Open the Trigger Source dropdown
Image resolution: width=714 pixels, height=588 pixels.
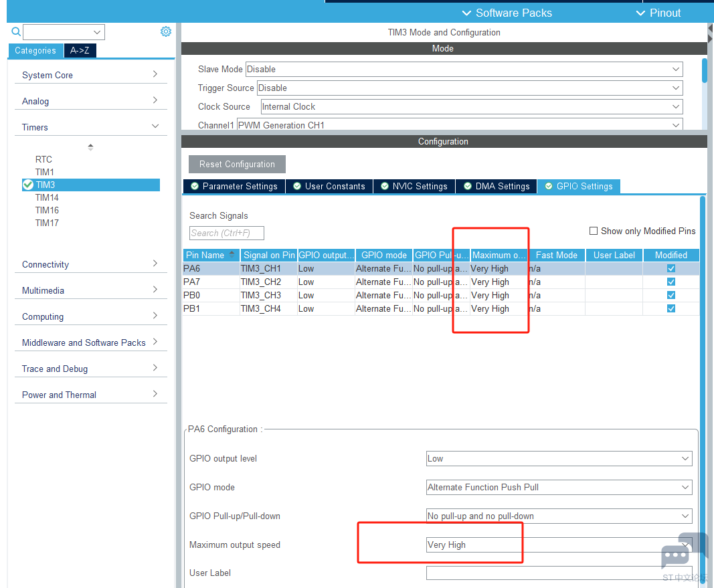click(x=470, y=88)
